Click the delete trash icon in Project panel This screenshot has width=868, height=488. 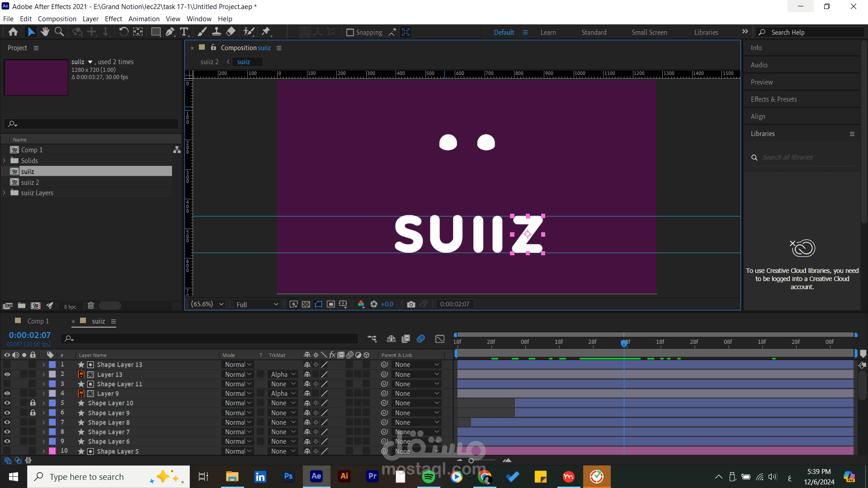90,305
